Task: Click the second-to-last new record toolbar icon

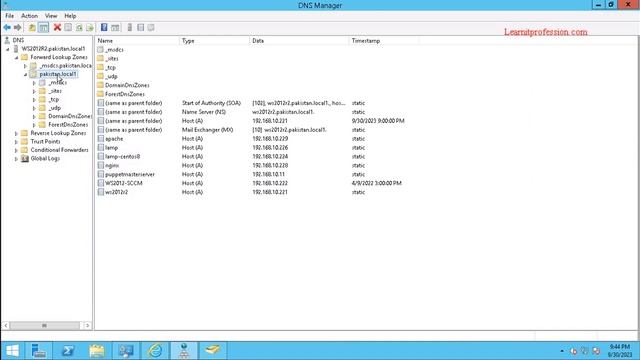Action: (140, 27)
